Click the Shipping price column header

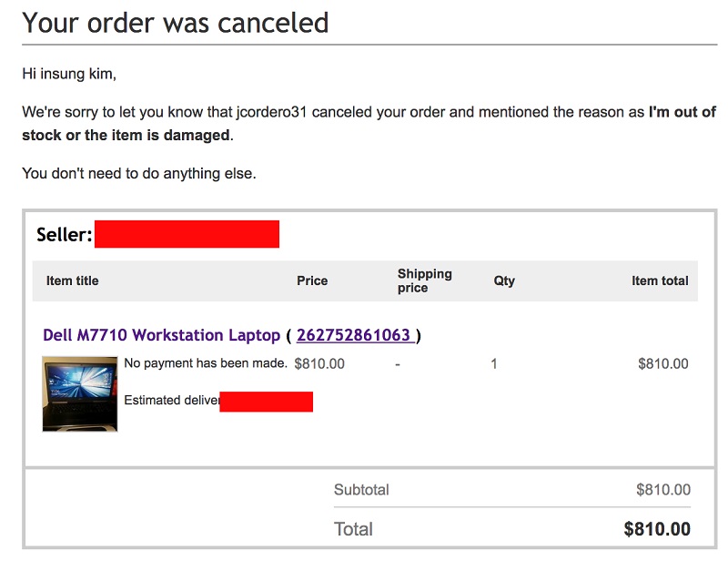[x=424, y=280]
